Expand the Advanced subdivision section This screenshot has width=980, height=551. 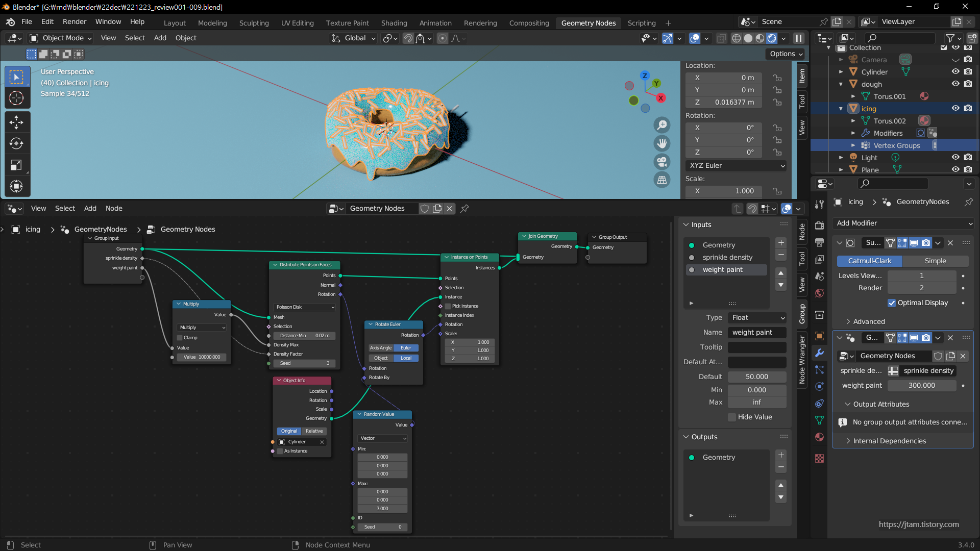(869, 322)
